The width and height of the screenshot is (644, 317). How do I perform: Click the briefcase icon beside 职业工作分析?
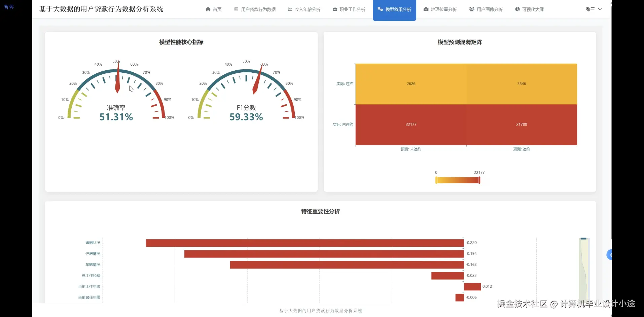point(335,9)
